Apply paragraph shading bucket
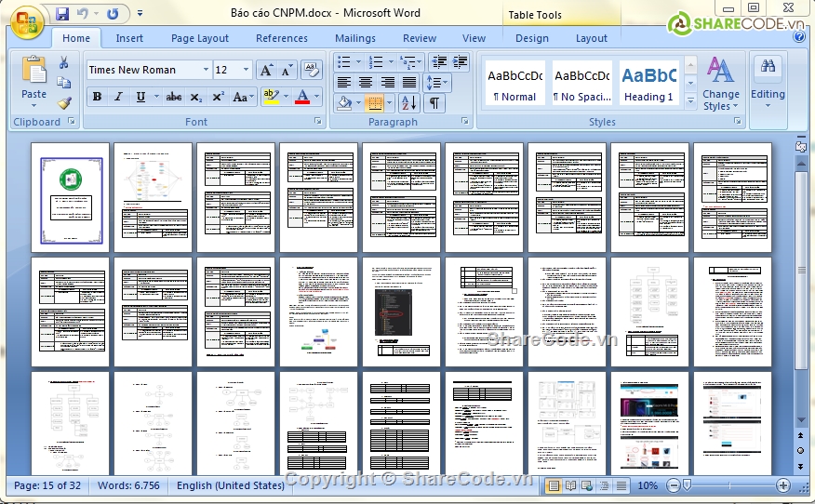 pos(344,103)
